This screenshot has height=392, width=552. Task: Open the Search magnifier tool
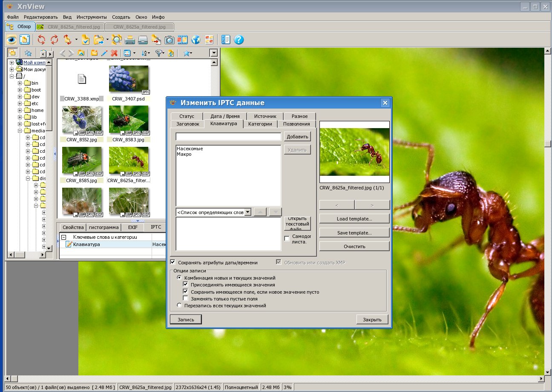coord(117,40)
